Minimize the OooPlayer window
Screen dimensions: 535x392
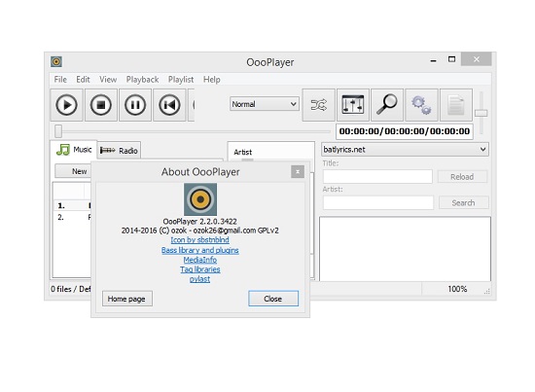433,60
